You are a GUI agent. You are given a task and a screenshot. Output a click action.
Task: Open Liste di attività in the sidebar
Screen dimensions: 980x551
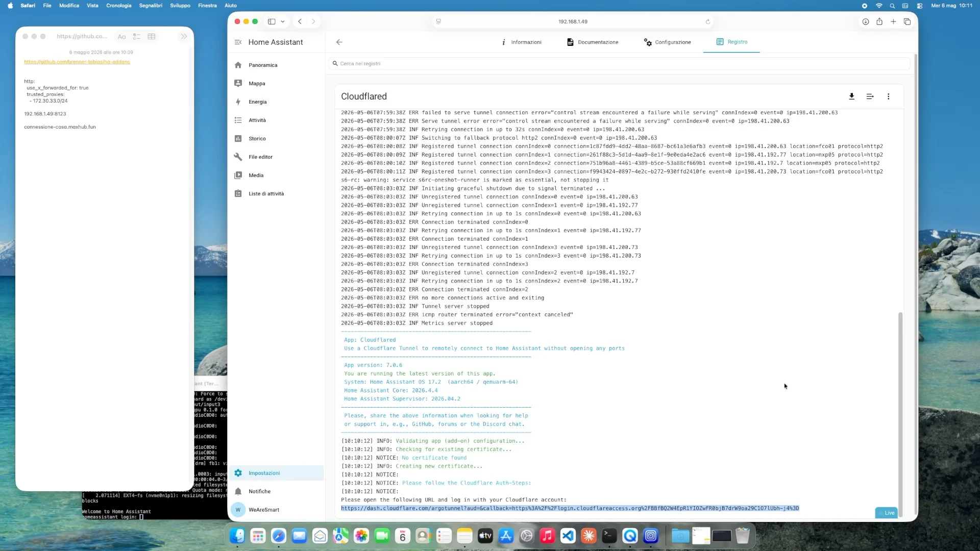point(276,194)
